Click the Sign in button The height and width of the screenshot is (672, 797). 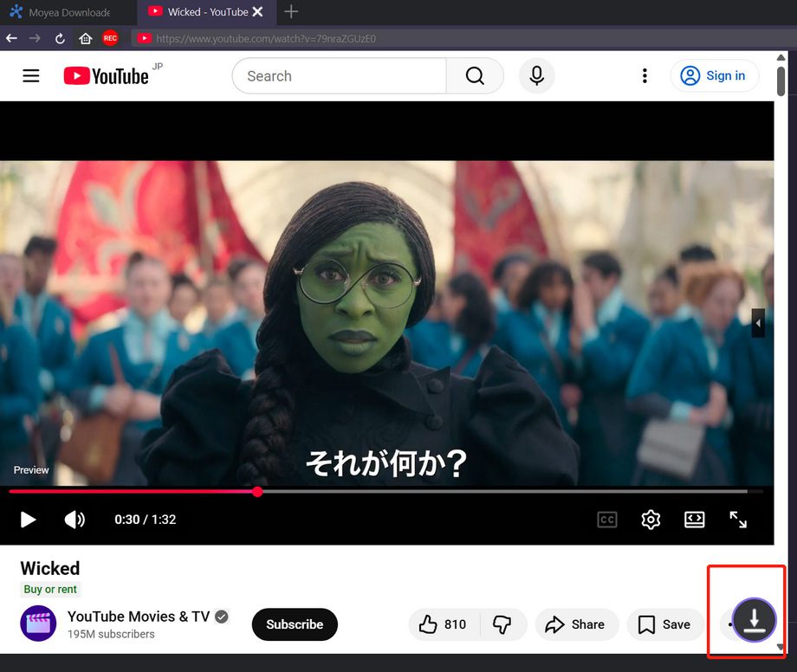715,76
